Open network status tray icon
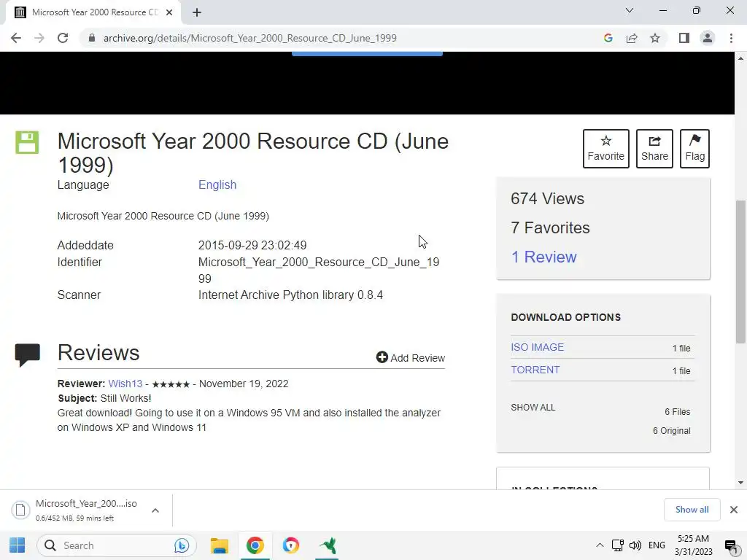This screenshot has height=560, width=747. (617, 545)
